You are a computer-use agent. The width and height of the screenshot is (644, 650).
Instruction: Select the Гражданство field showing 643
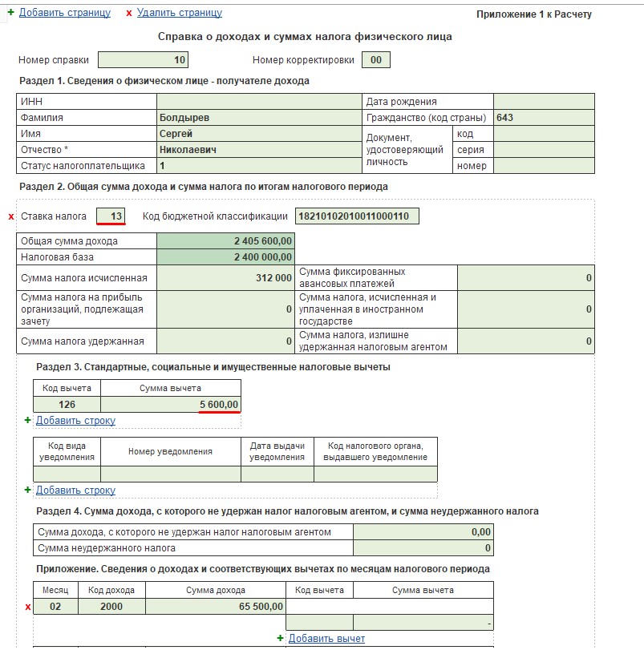tap(544, 118)
